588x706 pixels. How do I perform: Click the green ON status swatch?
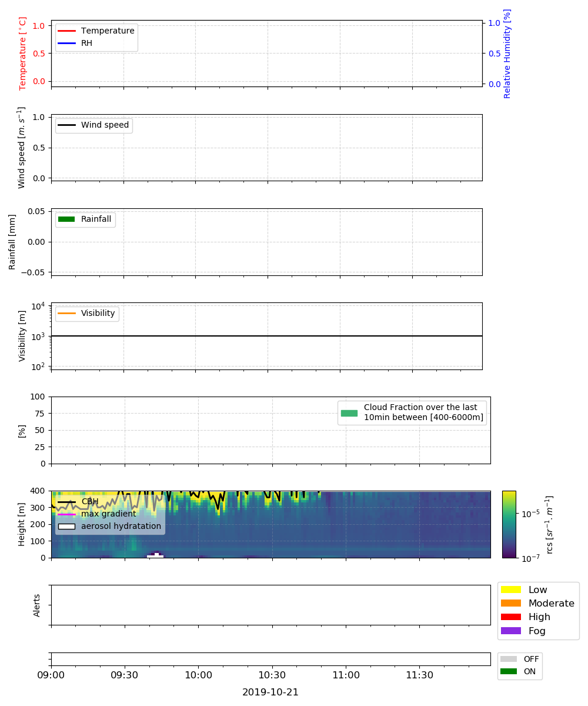(509, 671)
